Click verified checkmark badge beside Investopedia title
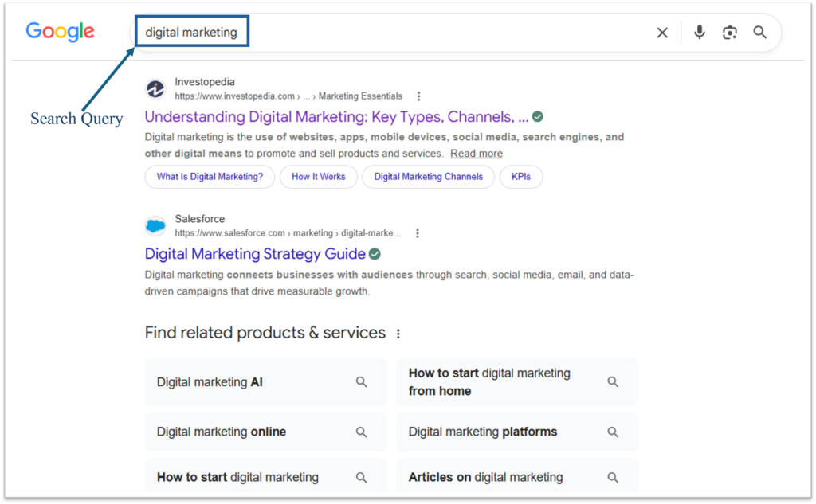The width and height of the screenshot is (816, 504). 538,117
